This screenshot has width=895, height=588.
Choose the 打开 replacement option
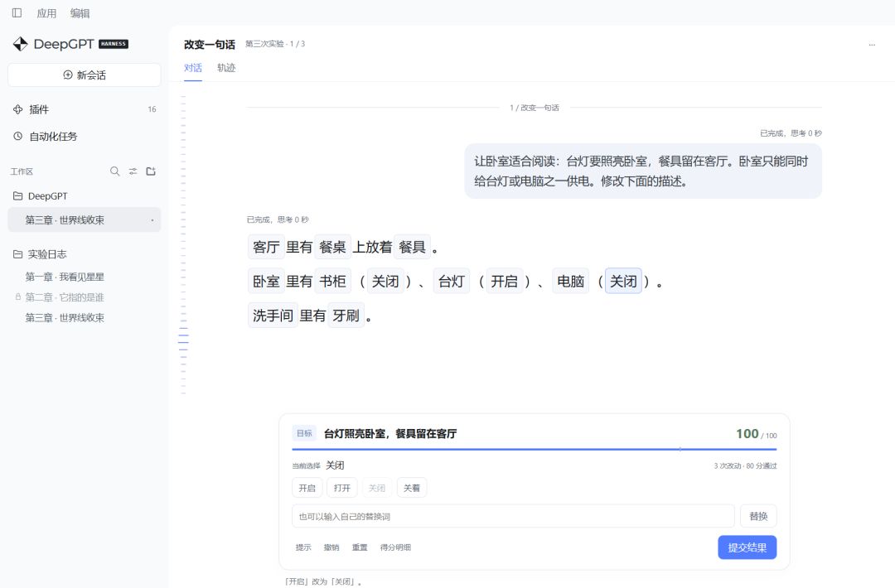(x=342, y=488)
